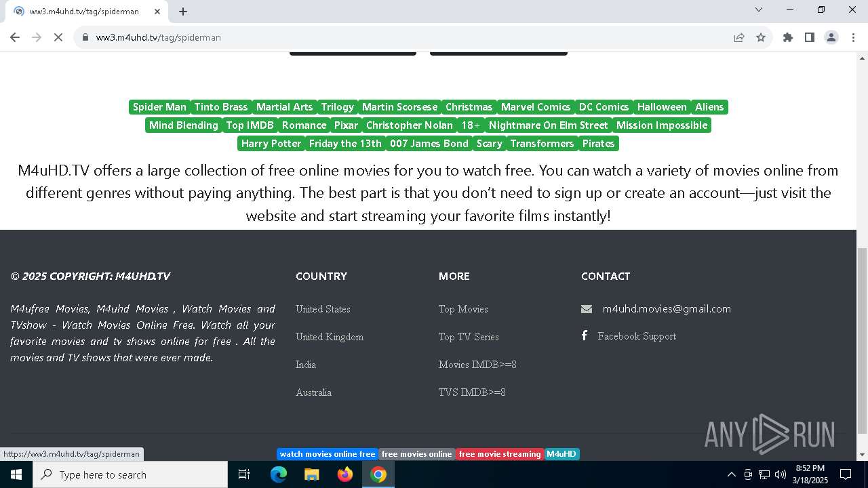Toggle the browser side panel icon

pos(810,37)
